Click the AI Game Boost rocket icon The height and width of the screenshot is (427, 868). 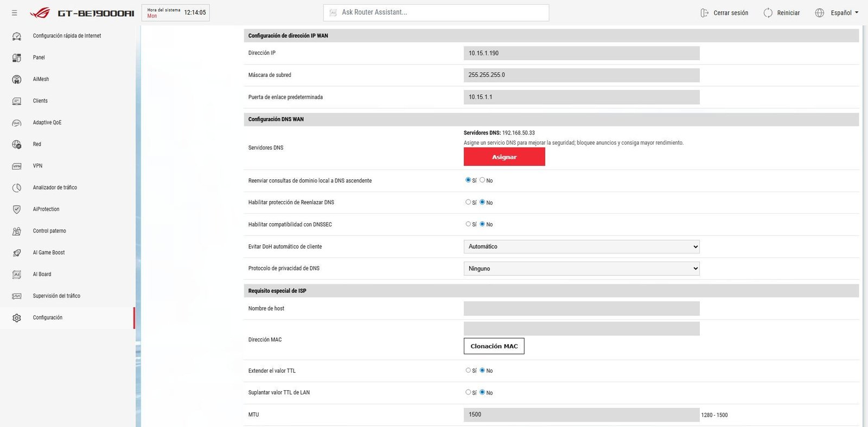click(17, 253)
